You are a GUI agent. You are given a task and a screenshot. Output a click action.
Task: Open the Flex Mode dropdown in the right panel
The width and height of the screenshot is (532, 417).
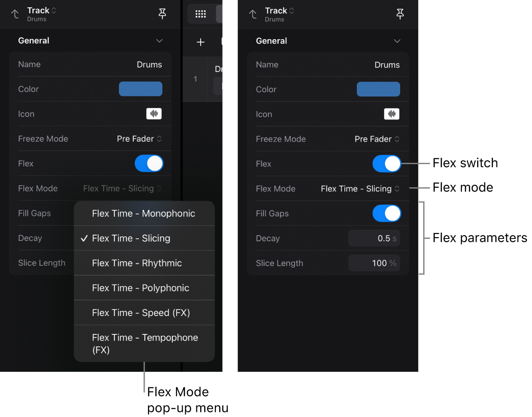coord(360,188)
